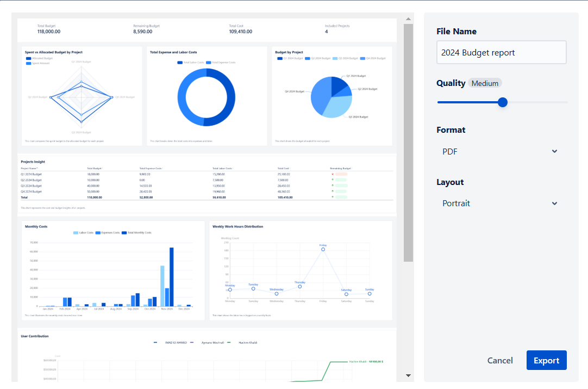The width and height of the screenshot is (588, 389).
Task: Click the Q1 2024 Budget table row name
Action: pyautogui.click(x=31, y=174)
